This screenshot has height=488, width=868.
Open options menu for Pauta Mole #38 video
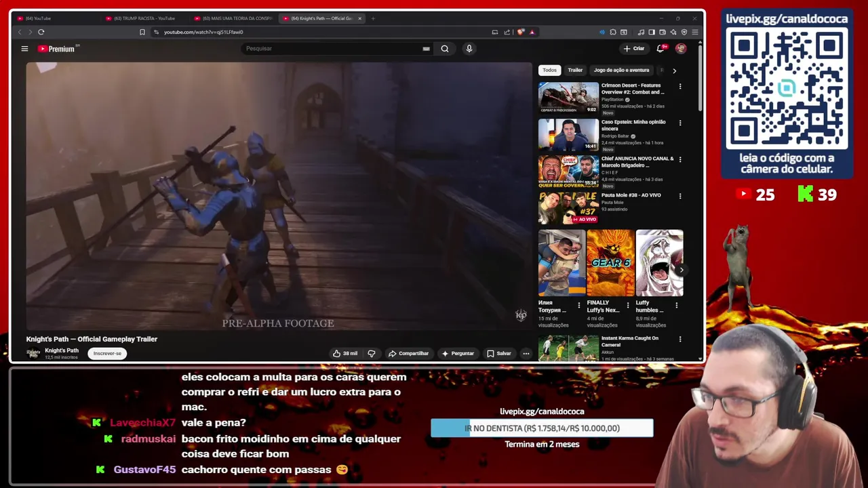680,196
